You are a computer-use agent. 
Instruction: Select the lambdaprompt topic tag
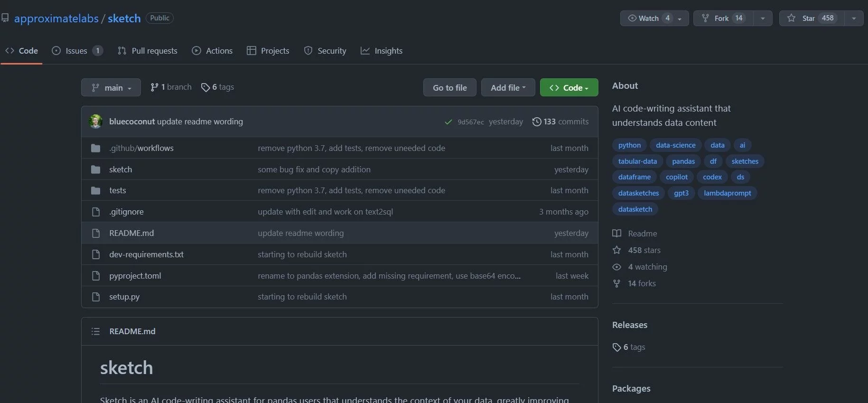[x=728, y=193]
